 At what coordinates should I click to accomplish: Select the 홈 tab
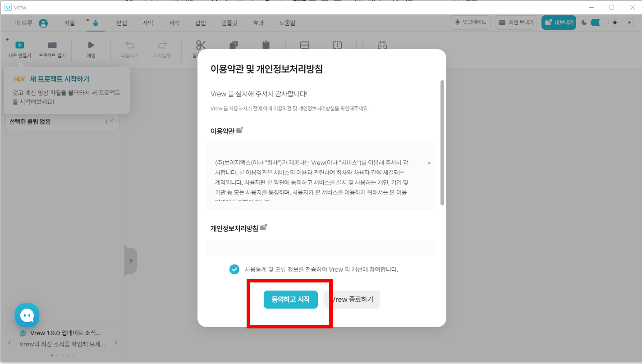click(x=96, y=23)
